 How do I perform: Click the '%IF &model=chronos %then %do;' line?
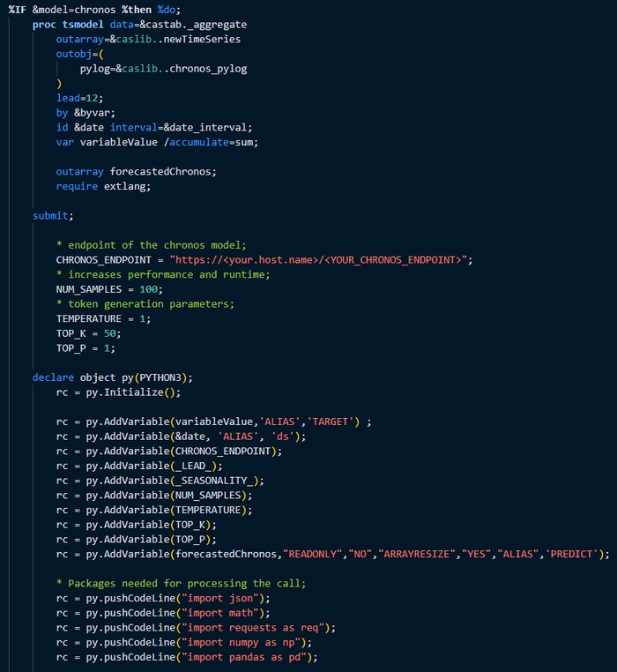(x=94, y=10)
